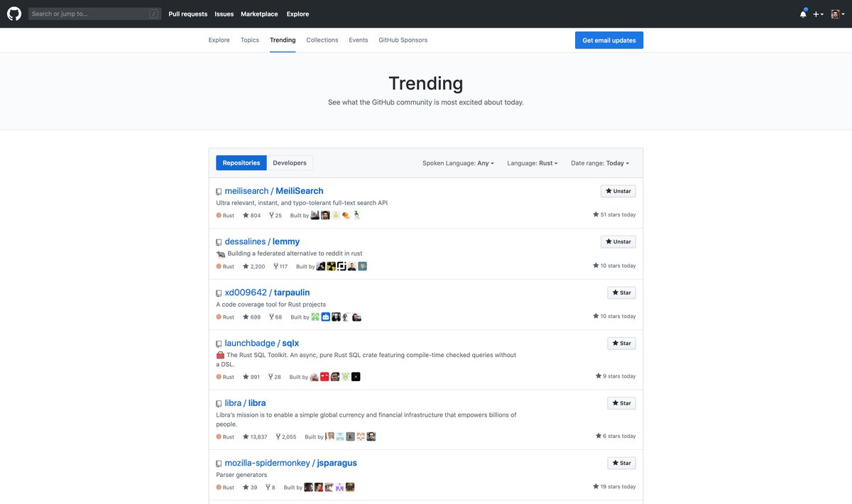The image size is (852, 504).
Task: Open meilisearch / MeiliSearch repository
Action: 274,191
